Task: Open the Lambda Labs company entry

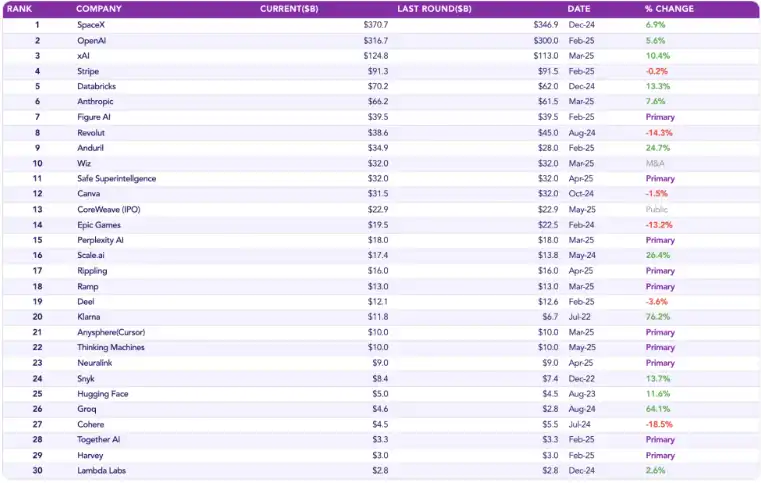Action: point(100,470)
